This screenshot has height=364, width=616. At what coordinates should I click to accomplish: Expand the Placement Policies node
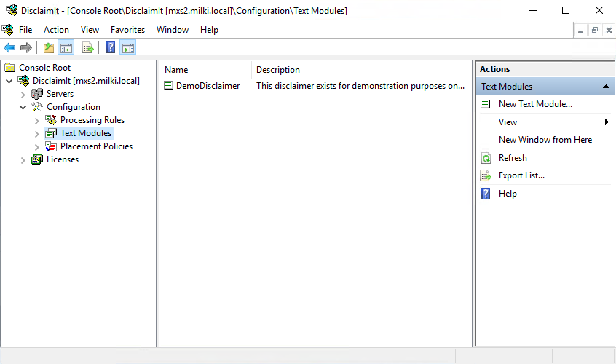coord(36,147)
